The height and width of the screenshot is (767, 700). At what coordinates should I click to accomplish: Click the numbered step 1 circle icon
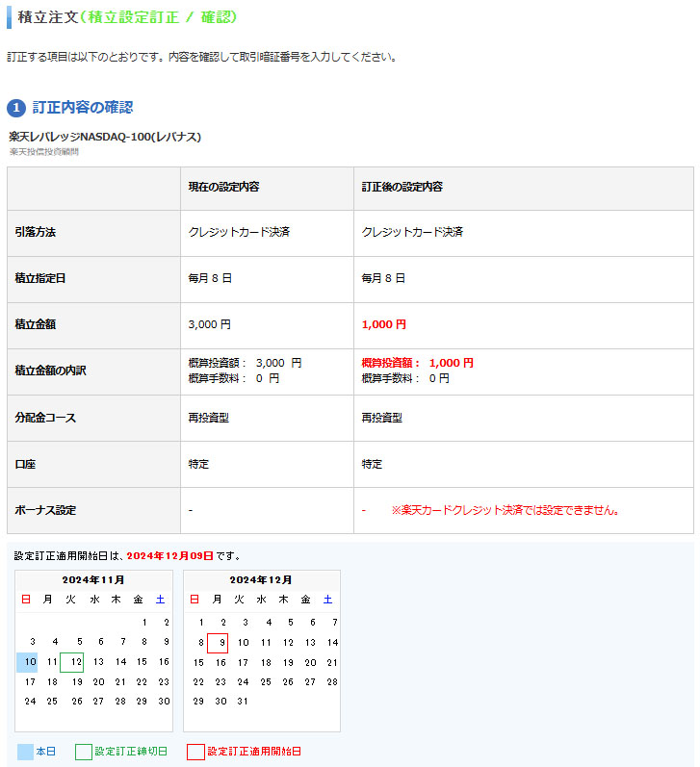coord(16,108)
